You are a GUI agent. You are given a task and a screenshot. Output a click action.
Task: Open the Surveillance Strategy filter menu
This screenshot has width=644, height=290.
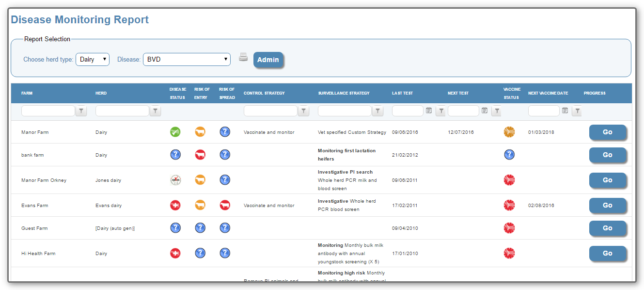[x=378, y=111]
